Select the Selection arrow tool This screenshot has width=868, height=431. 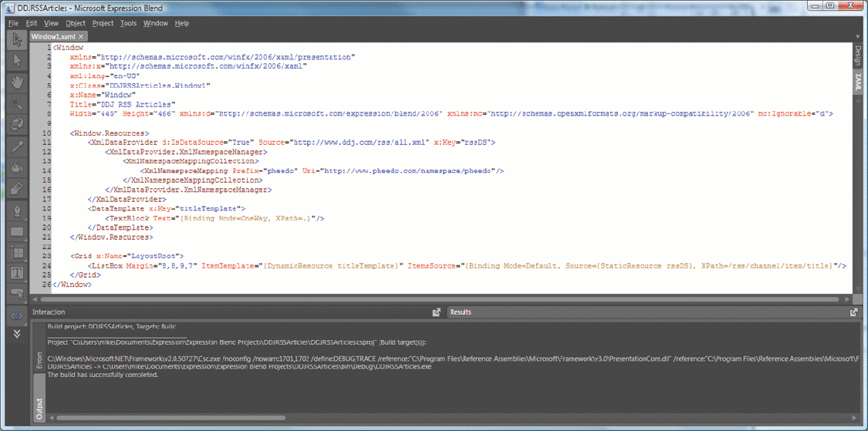[16, 41]
